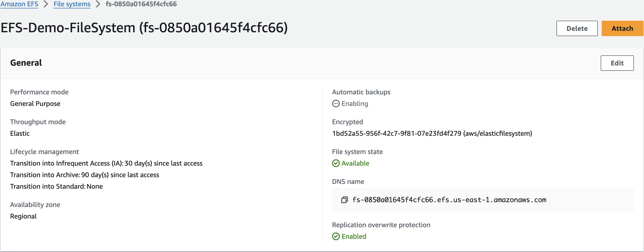Select the fs-0850a01645f4cfc66.efs.us-east-1.amazonaws.com DNS text
This screenshot has width=644, height=252.
(x=449, y=200)
